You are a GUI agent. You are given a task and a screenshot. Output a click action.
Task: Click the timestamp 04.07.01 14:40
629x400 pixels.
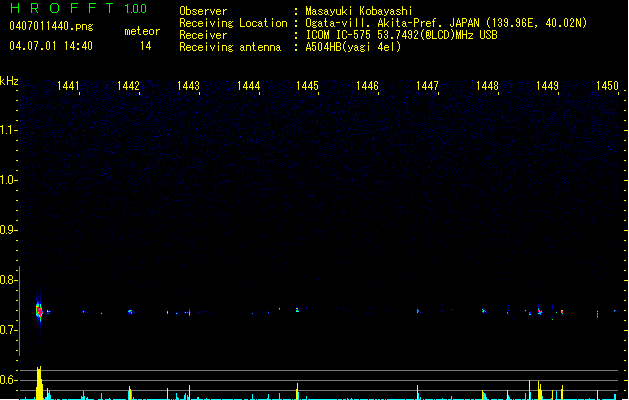[51, 46]
